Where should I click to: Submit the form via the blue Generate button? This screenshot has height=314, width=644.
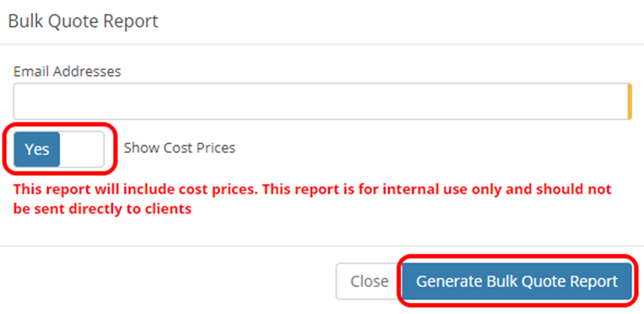(x=516, y=281)
